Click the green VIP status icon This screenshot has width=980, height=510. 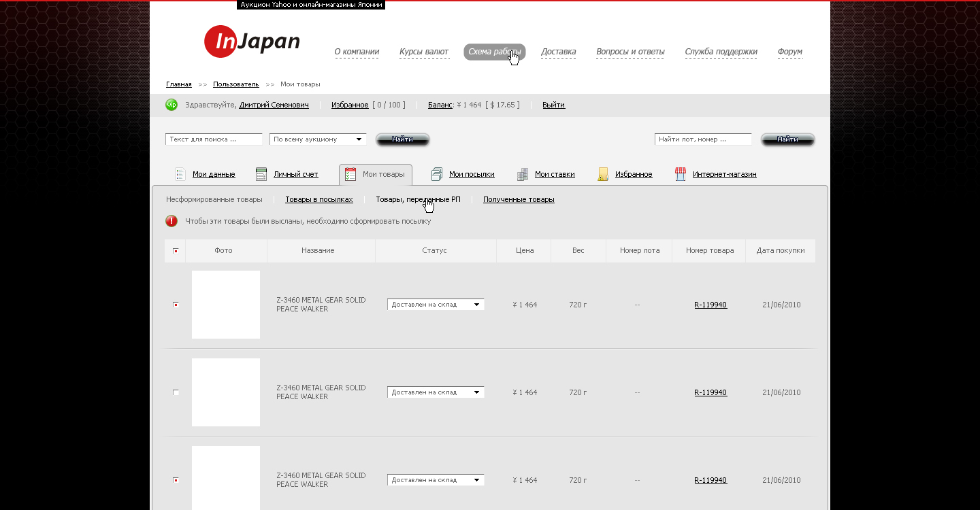[171, 105]
